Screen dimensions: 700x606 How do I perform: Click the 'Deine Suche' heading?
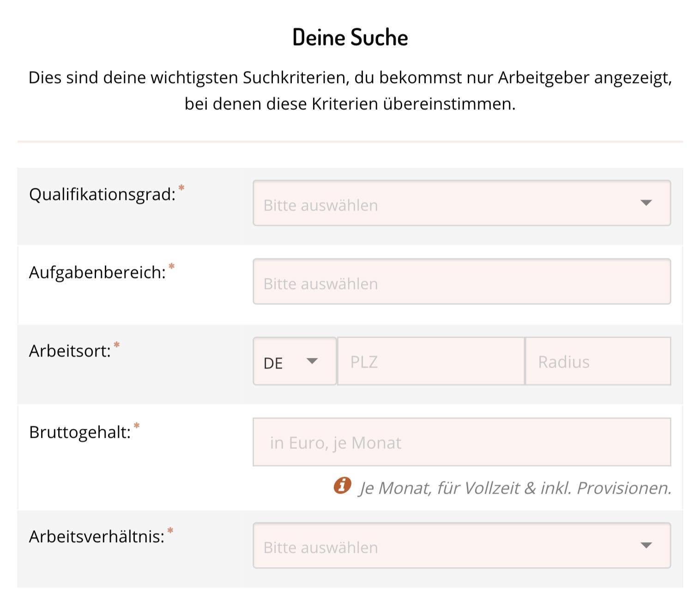(350, 37)
